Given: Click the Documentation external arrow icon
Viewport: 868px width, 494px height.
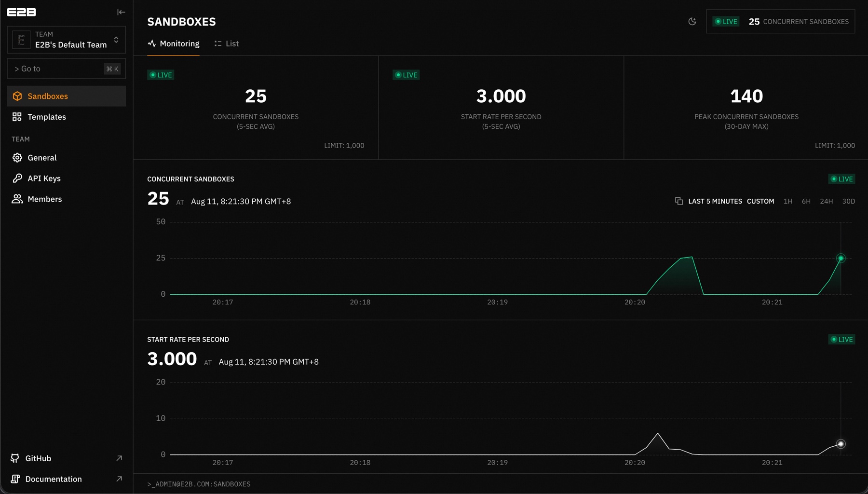Looking at the screenshot, I should pos(119,479).
